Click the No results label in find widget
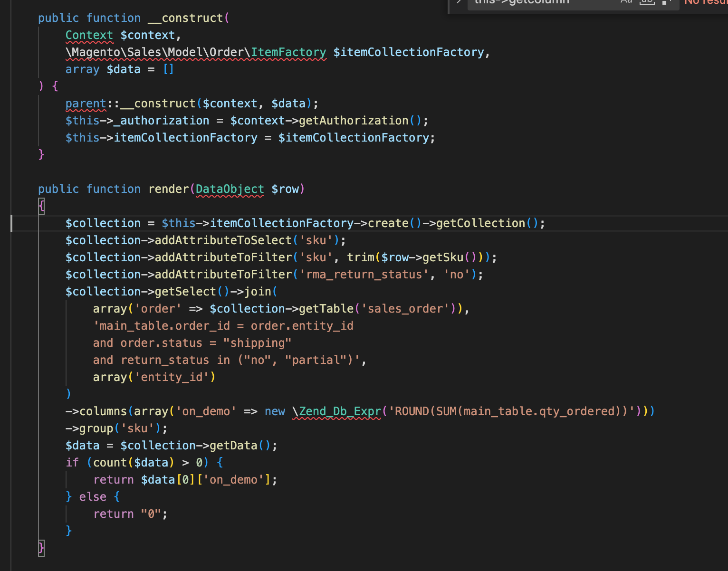Image resolution: width=728 pixels, height=571 pixels. click(706, 2)
